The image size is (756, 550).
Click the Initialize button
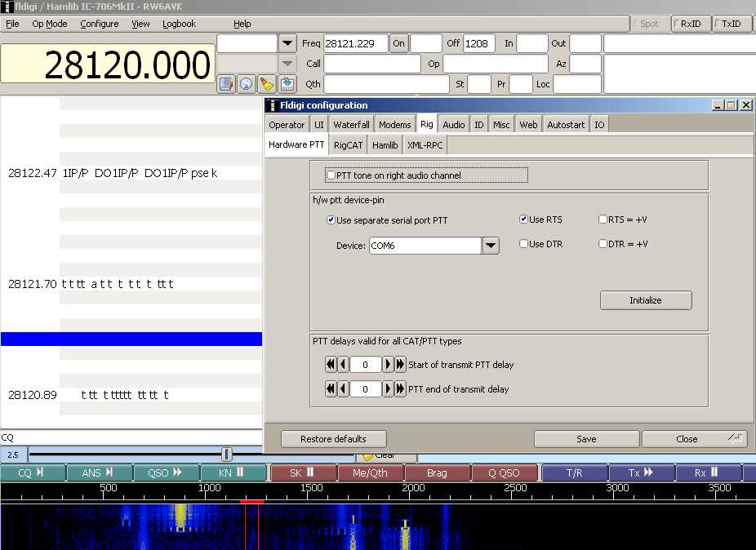click(x=645, y=300)
